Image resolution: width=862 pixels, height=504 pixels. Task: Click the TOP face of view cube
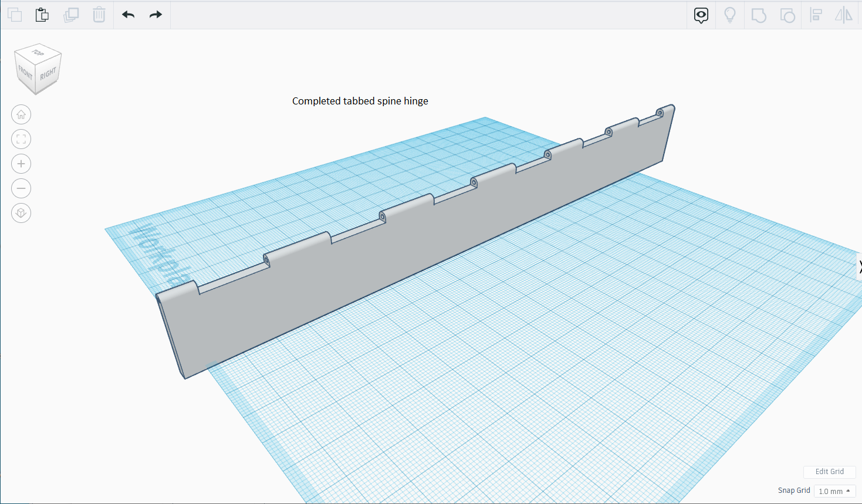pyautogui.click(x=38, y=52)
